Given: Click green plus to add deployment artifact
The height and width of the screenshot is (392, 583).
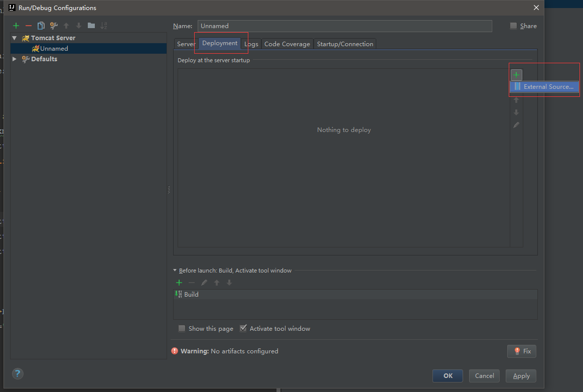Looking at the screenshot, I should [516, 75].
